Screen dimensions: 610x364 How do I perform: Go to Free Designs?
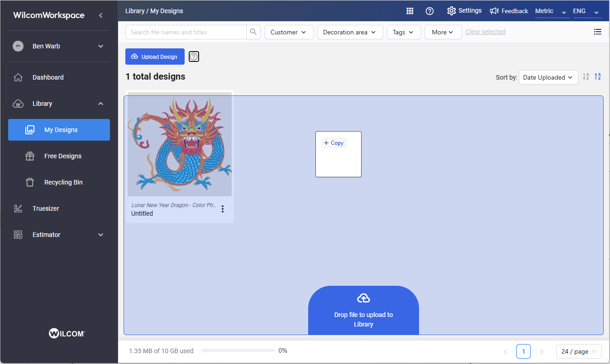point(62,156)
